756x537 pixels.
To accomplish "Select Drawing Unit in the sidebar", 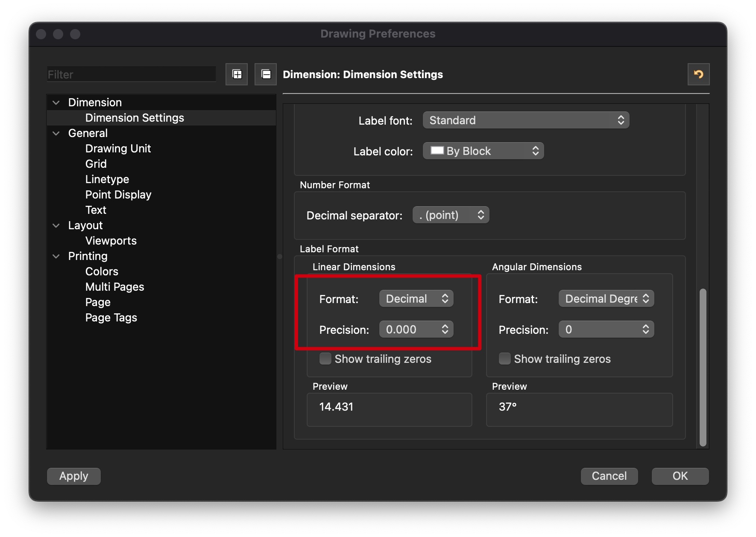I will tap(118, 149).
